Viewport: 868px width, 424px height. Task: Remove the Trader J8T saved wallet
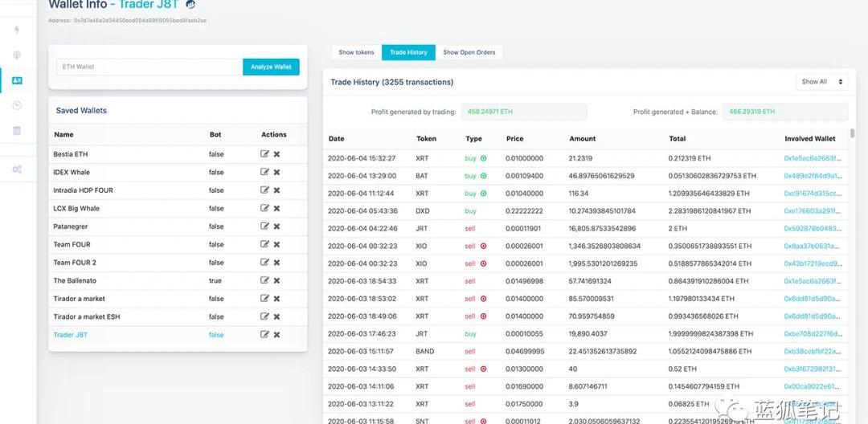coord(276,335)
